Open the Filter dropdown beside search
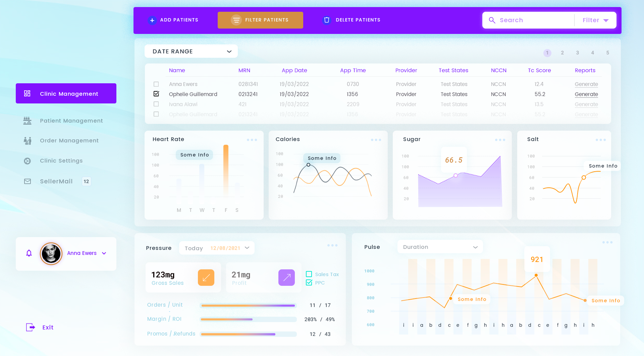This screenshot has height=356, width=644. [x=595, y=20]
